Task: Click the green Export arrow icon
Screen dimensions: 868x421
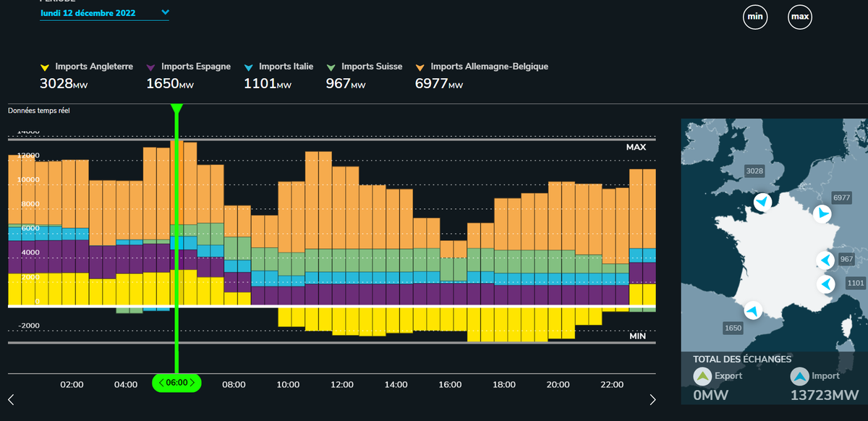Action: [x=702, y=376]
